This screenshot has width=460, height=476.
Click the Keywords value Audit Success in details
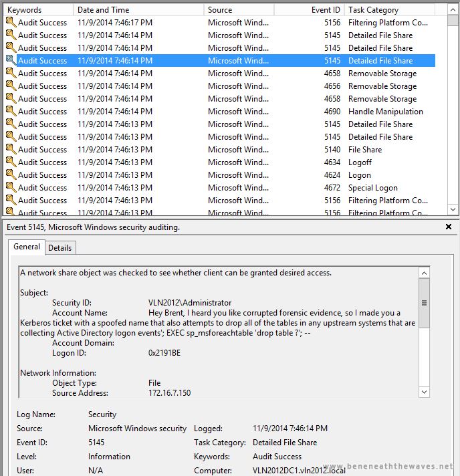[277, 456]
